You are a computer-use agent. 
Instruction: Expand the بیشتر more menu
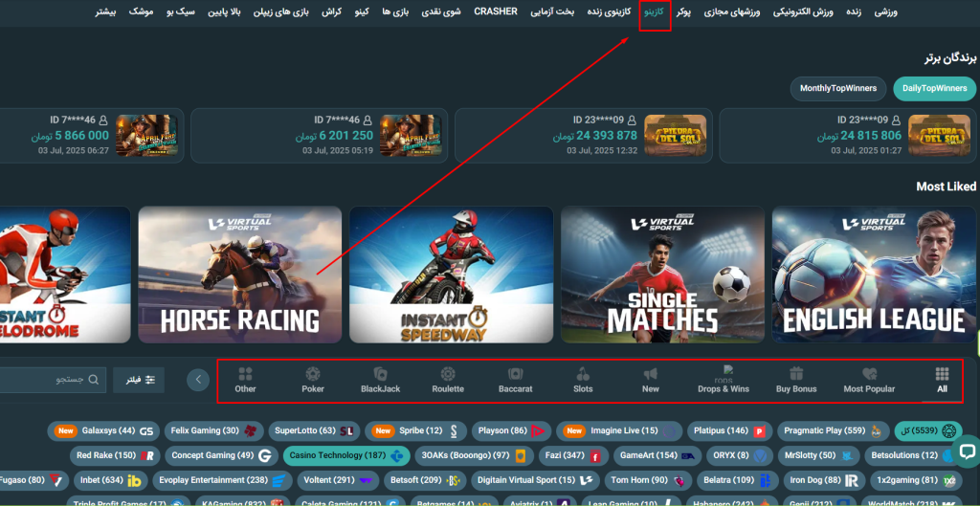(x=105, y=11)
